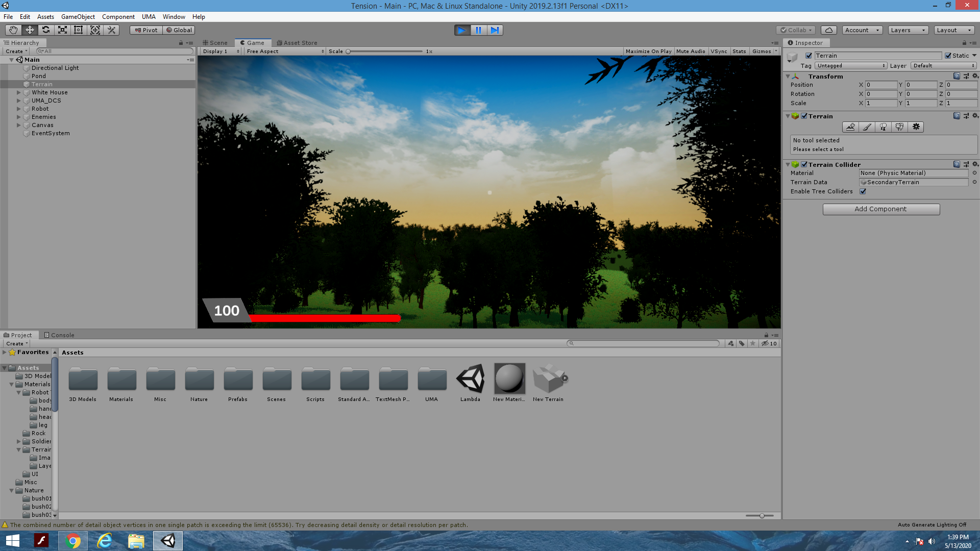Viewport: 980px width, 551px height.
Task: Click the Add Component button
Action: click(881, 209)
